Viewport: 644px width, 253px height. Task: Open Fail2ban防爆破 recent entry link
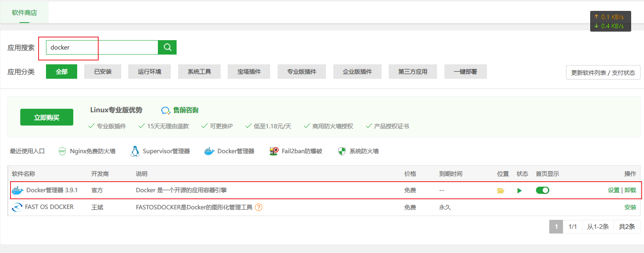(302, 151)
